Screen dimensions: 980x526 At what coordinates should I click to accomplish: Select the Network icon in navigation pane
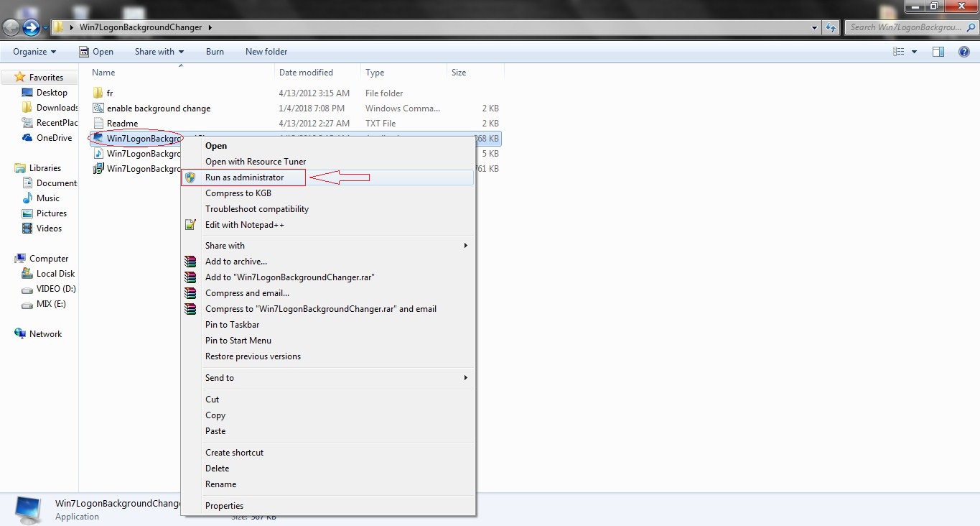20,334
